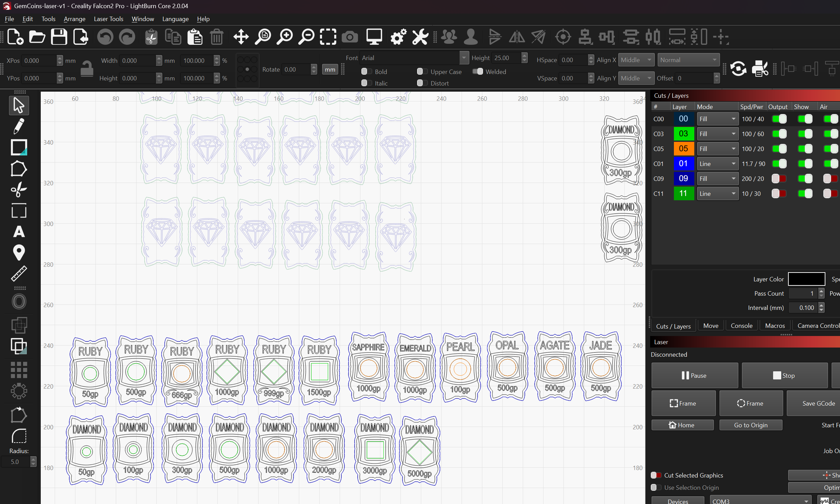Click the Devices button
The width and height of the screenshot is (840, 504).
coord(678,501)
